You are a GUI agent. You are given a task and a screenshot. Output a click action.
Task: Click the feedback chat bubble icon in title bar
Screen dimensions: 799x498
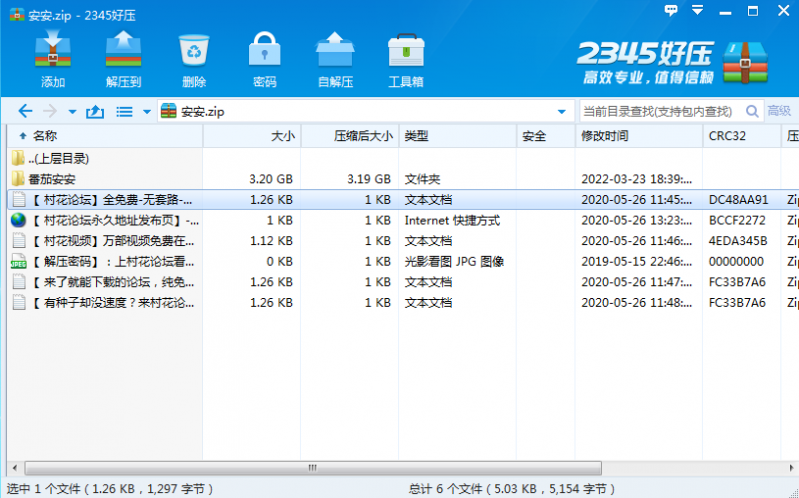click(x=672, y=11)
